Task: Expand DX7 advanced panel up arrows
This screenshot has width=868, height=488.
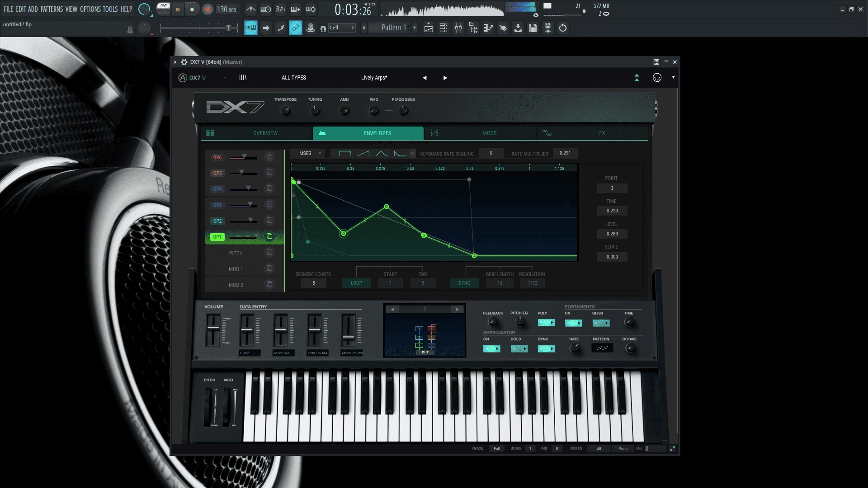Action: click(x=637, y=78)
